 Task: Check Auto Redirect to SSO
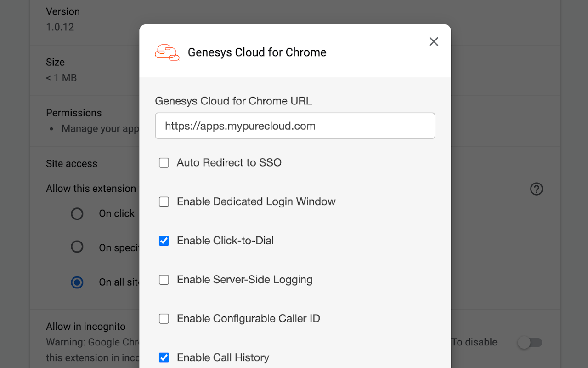(x=164, y=163)
